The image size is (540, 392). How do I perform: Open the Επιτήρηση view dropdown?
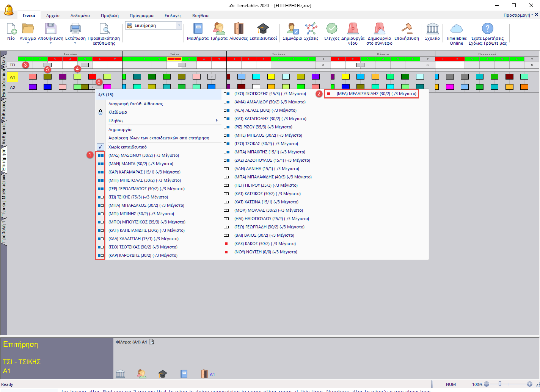[x=179, y=25]
